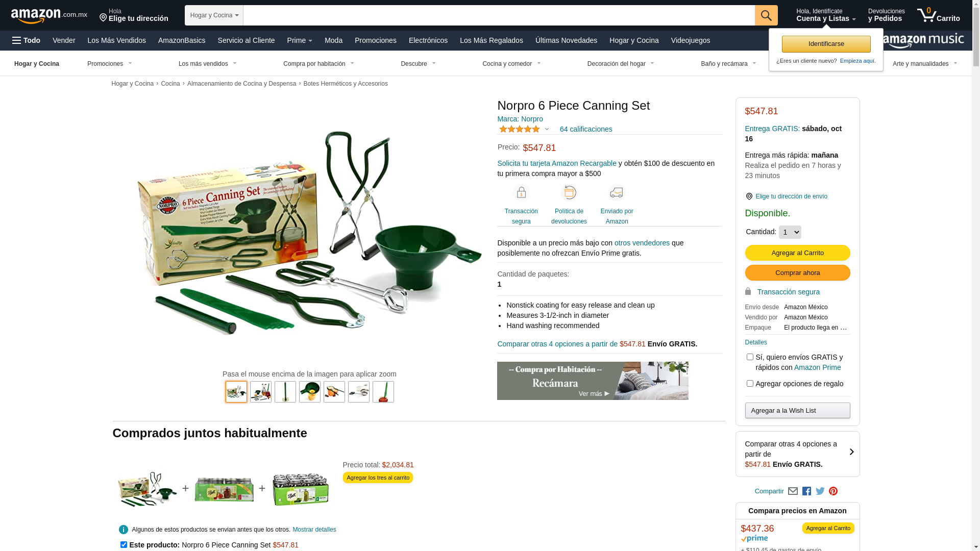Expand the star rating breakdown chevron
The height and width of the screenshot is (551, 980).
coord(547,130)
